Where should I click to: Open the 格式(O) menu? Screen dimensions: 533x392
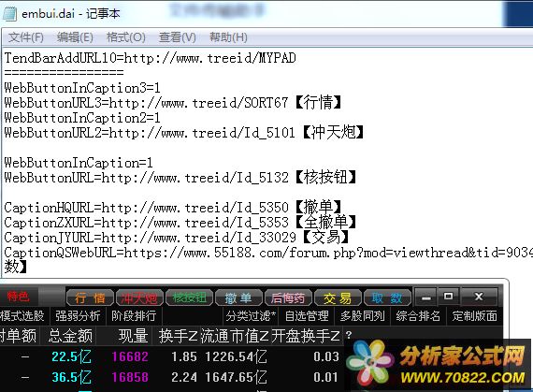point(126,37)
